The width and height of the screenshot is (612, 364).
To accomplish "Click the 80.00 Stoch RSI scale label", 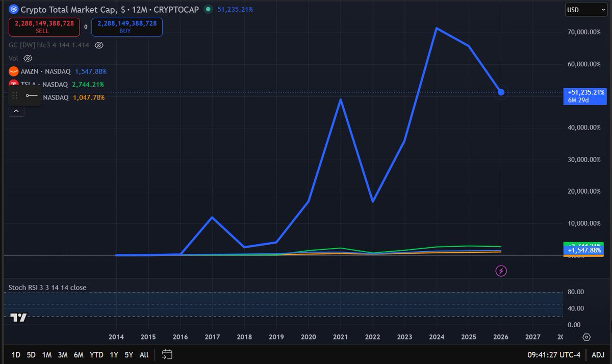I will tap(576, 292).
